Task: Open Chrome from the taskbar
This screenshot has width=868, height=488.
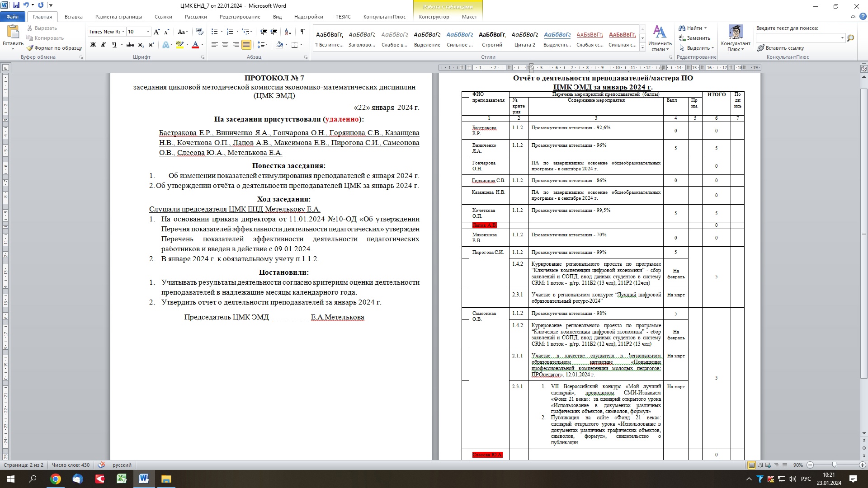Action: (x=55, y=479)
